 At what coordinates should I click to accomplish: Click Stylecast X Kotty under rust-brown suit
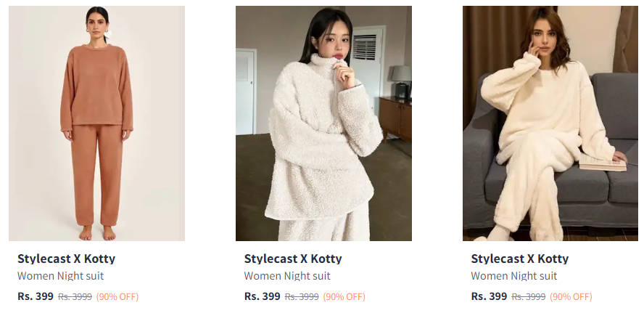tap(66, 259)
